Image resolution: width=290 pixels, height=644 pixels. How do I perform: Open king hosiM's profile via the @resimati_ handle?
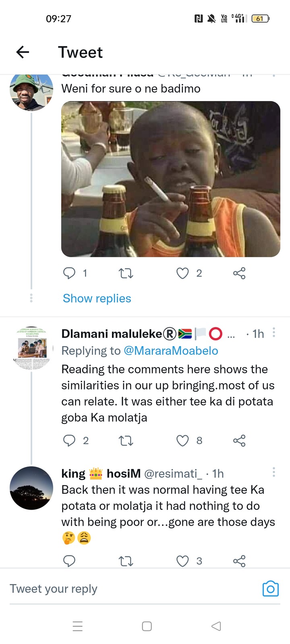tap(173, 474)
